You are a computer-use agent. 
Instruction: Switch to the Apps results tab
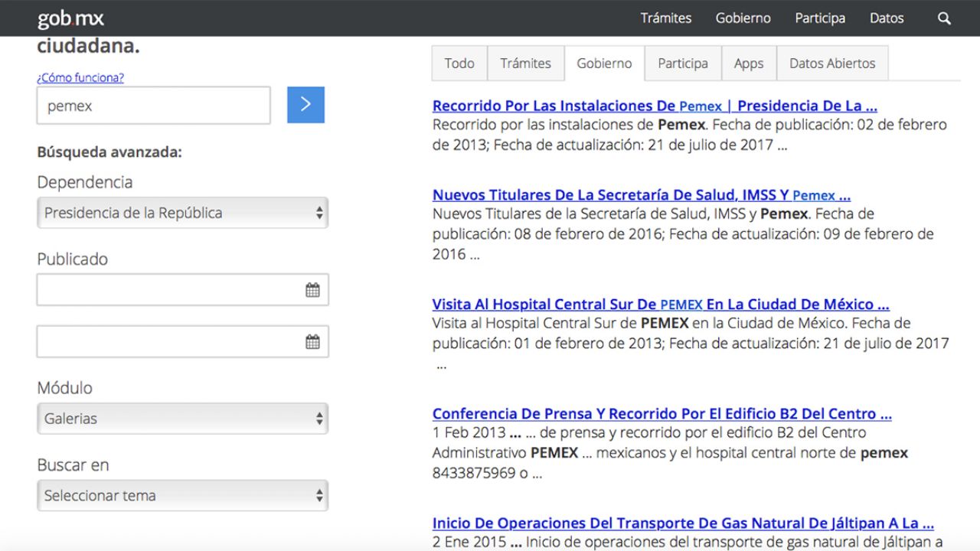tap(749, 64)
